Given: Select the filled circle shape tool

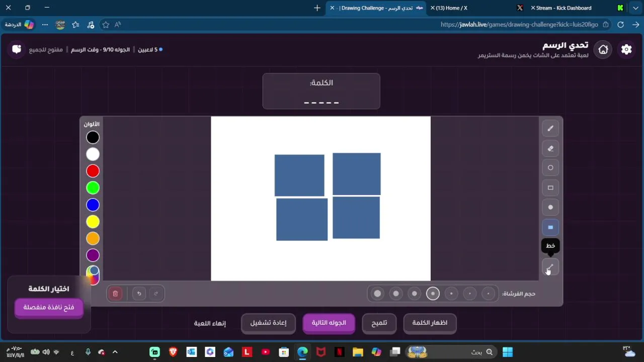Looking at the screenshot, I should (x=550, y=207).
